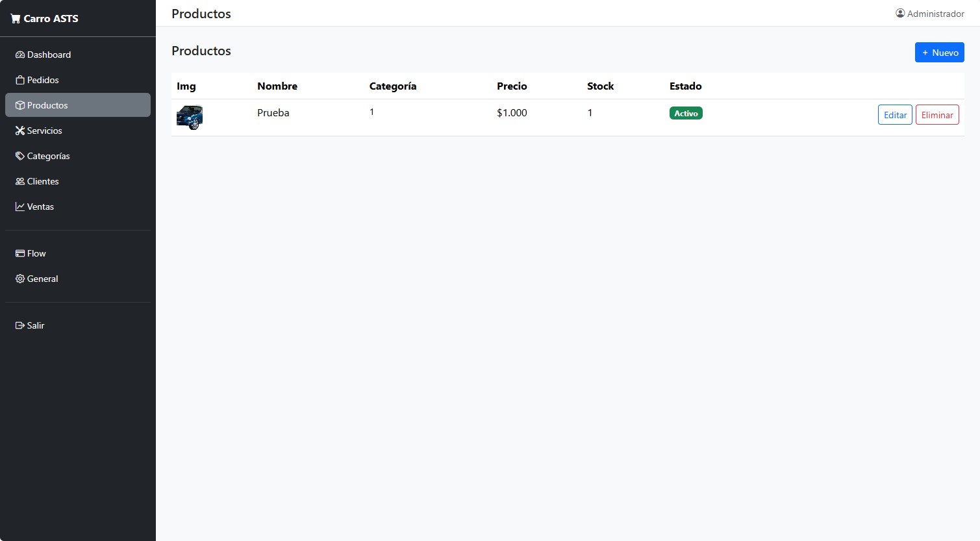This screenshot has height=541, width=980.
Task: Open the Ventas section
Action: pyautogui.click(x=78, y=207)
